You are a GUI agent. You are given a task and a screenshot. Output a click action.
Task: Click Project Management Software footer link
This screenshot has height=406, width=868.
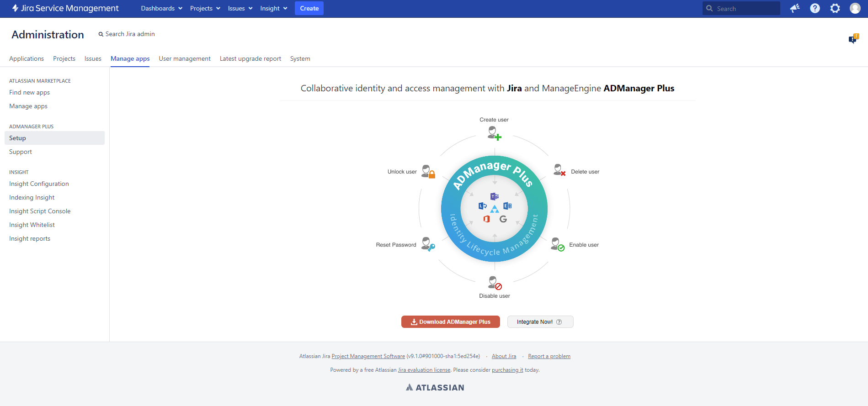[x=368, y=356]
